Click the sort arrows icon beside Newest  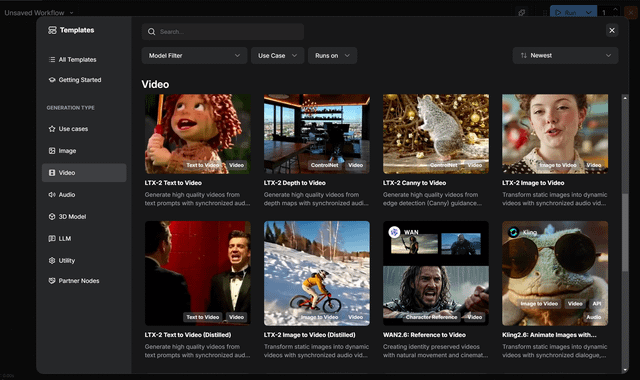tap(524, 56)
